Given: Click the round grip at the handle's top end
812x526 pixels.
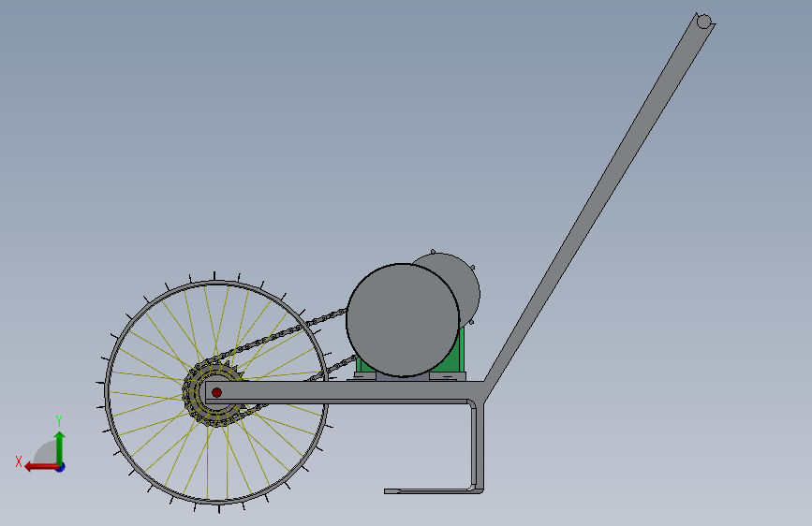Looking at the screenshot, I should (703, 22).
